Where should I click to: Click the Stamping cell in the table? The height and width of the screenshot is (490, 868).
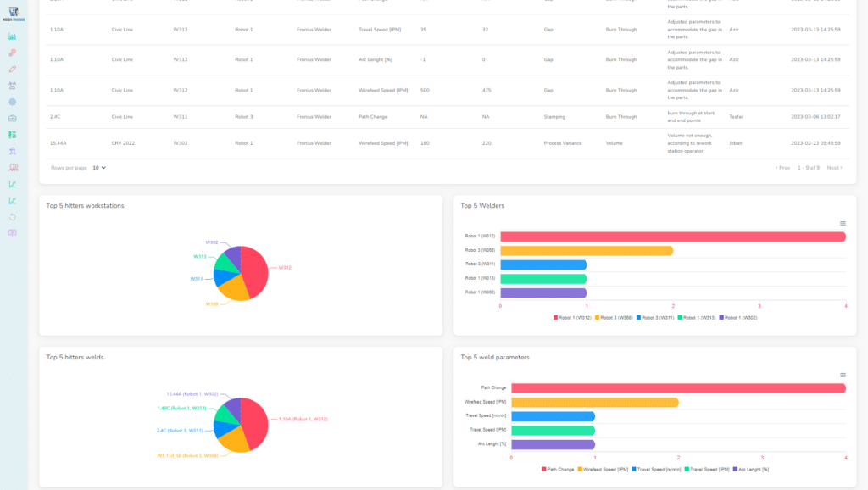[554, 117]
